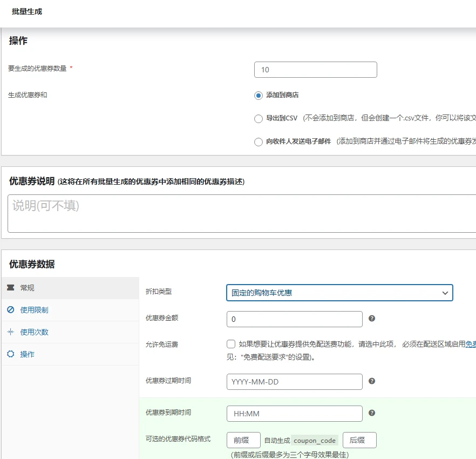Click the gear icon beside 操作

[x=11, y=353]
